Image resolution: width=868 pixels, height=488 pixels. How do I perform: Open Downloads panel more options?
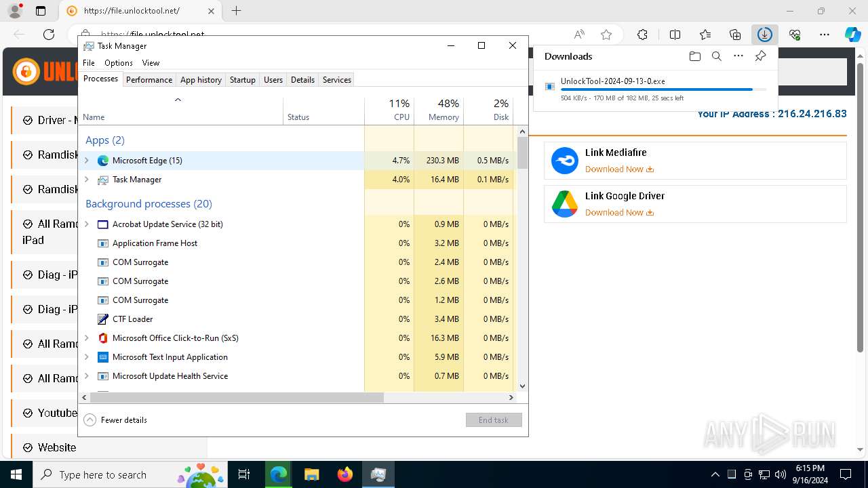point(738,56)
